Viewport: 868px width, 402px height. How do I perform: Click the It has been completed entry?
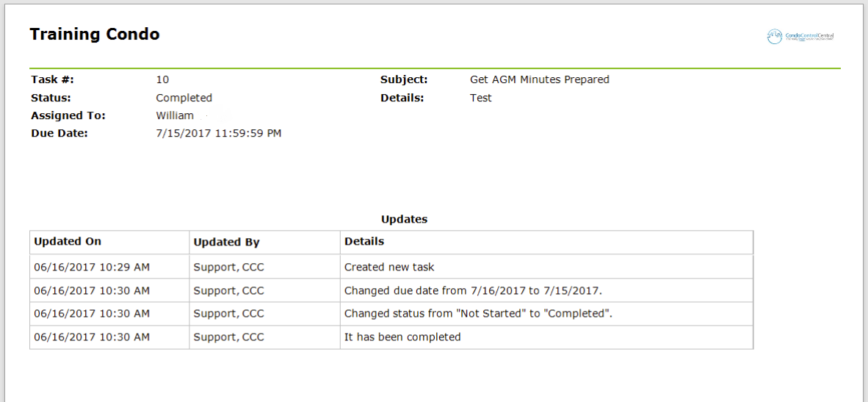click(402, 337)
